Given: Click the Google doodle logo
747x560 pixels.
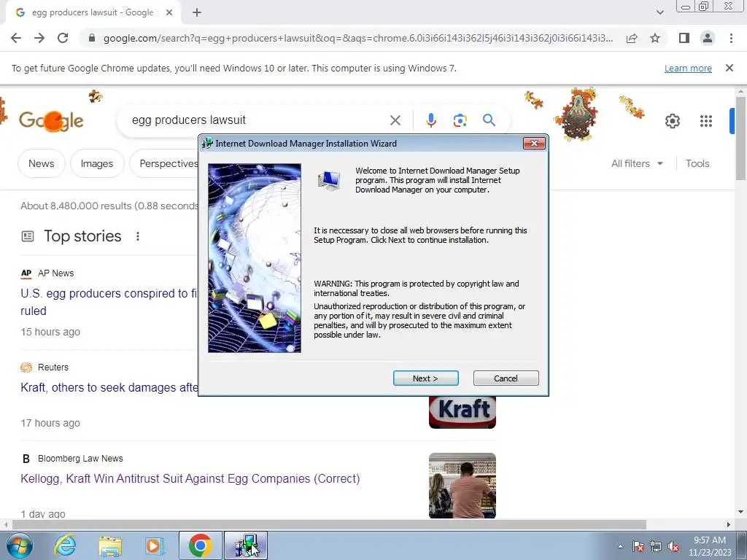Looking at the screenshot, I should click(x=51, y=120).
